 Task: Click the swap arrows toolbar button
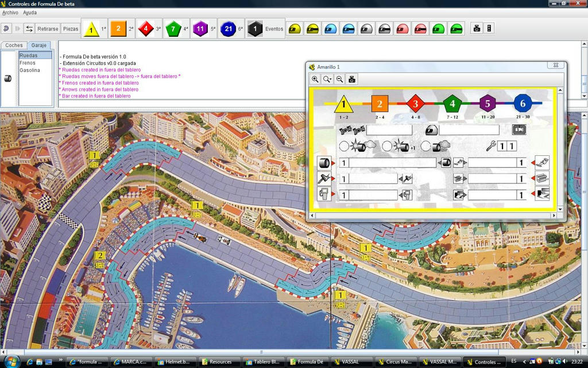coord(29,29)
